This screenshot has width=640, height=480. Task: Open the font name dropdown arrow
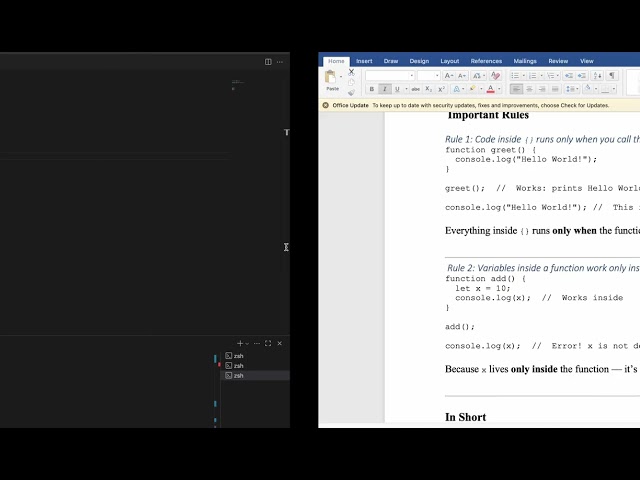[x=411, y=76]
